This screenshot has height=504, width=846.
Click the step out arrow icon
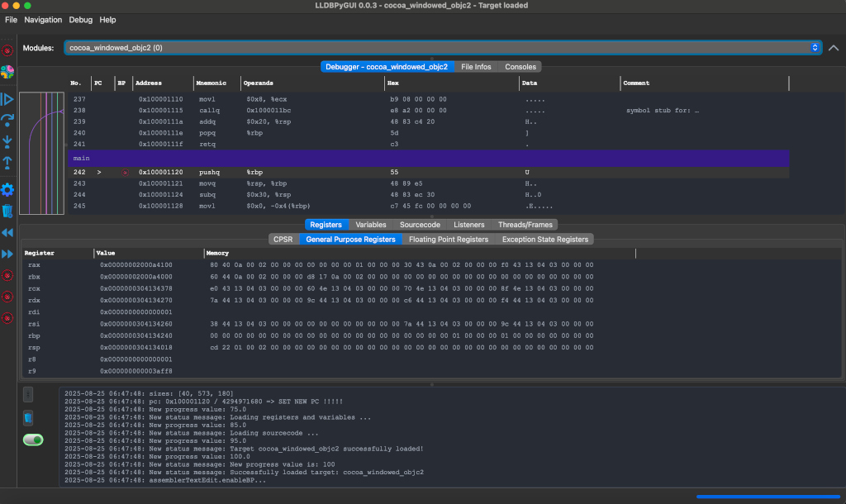point(7,163)
